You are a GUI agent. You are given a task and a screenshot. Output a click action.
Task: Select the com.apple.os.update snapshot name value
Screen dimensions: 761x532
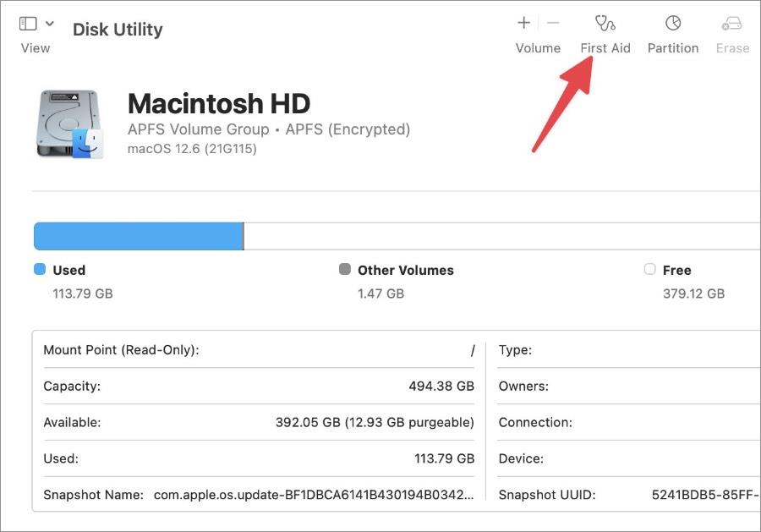click(314, 495)
